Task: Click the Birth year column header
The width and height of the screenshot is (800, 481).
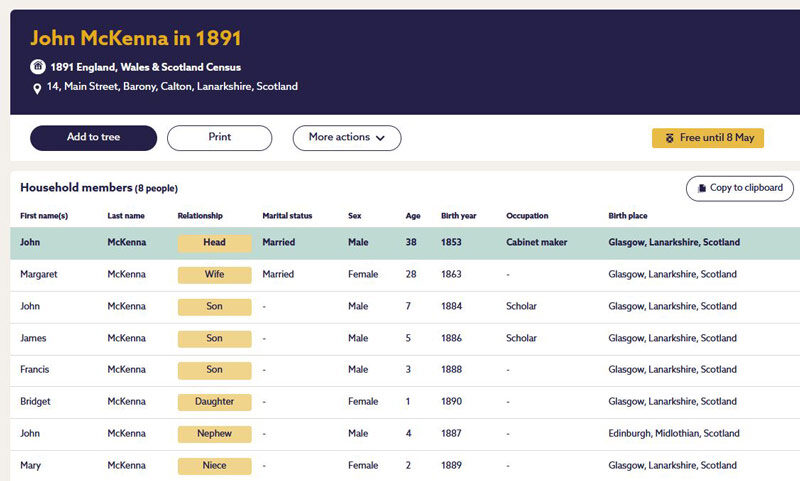Action: pos(459,216)
